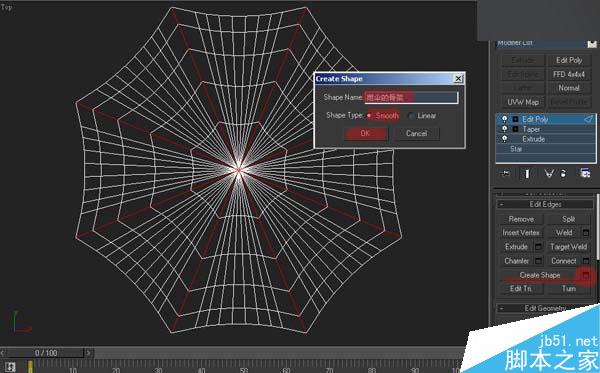This screenshot has height=373, width=600.
Task: Click the frame 50 mark on timeline
Action: coord(243,370)
